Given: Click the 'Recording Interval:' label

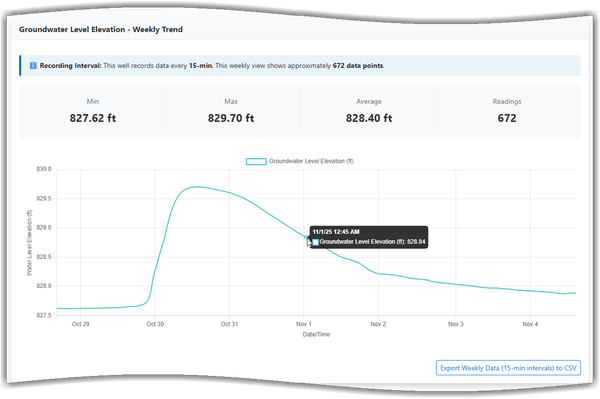Looking at the screenshot, I should (x=71, y=66).
